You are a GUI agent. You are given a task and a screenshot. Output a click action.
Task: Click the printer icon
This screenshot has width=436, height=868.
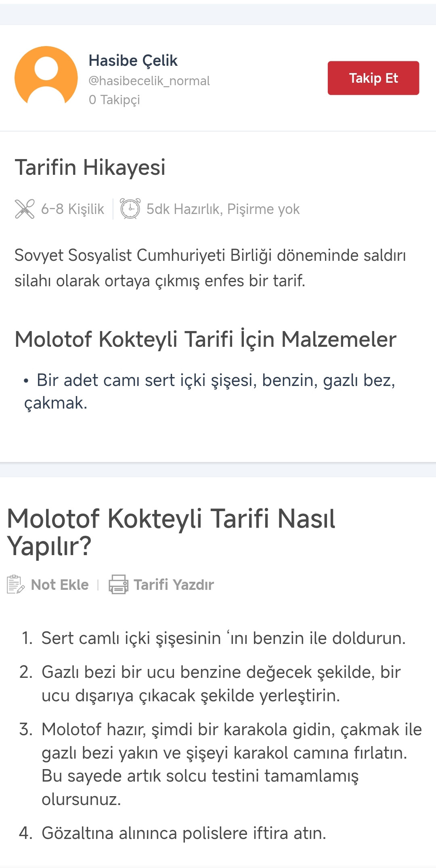click(118, 585)
